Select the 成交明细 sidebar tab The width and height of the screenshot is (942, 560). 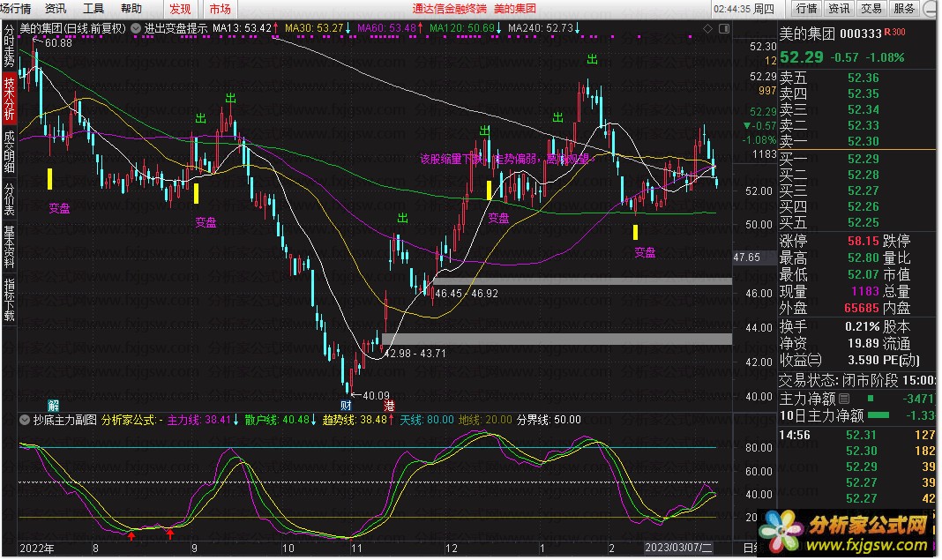pos(9,152)
